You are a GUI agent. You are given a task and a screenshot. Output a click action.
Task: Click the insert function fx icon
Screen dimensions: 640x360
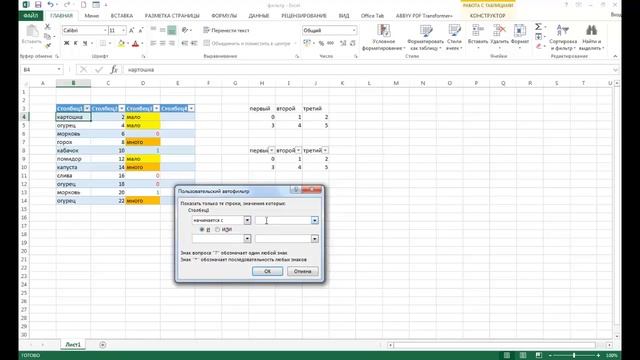coord(114,70)
